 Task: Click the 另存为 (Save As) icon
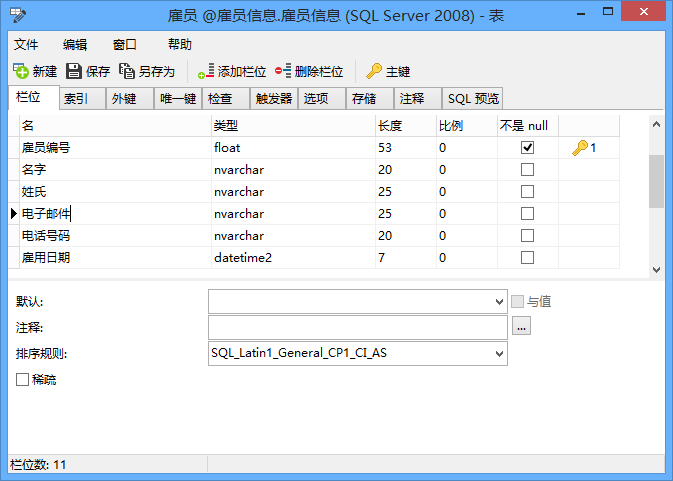127,71
